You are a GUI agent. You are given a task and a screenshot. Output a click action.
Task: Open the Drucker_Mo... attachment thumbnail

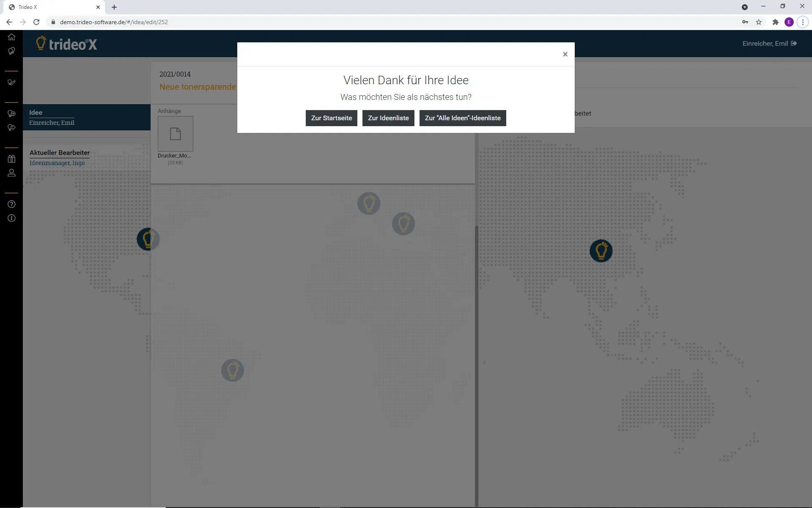175,134
